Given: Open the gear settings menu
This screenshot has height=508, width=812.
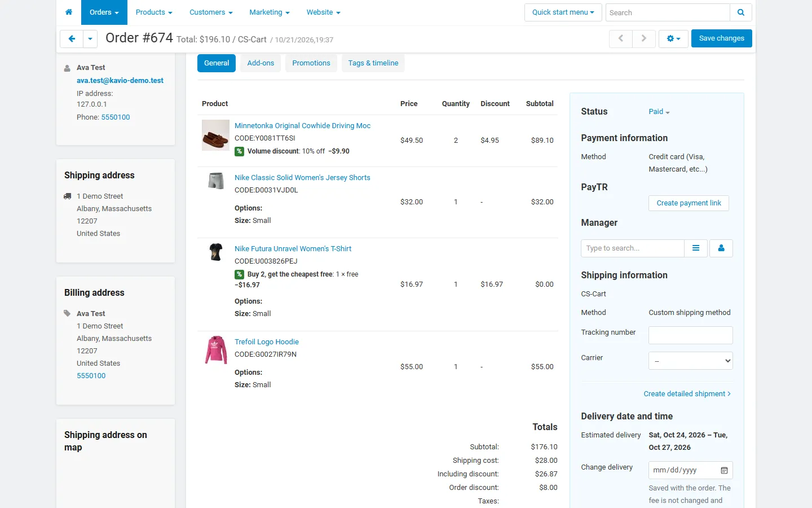Looking at the screenshot, I should point(673,38).
